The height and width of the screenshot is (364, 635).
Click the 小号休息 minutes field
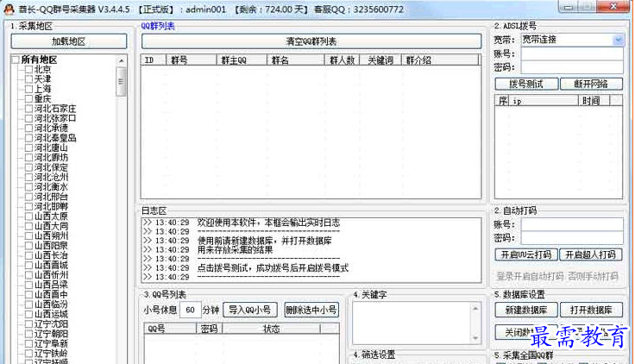[190, 311]
